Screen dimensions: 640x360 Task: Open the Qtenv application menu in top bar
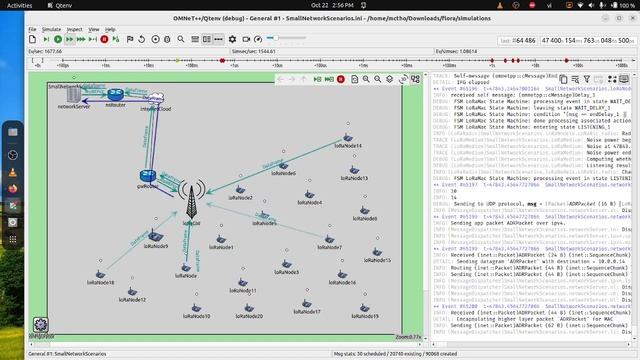(x=60, y=5)
